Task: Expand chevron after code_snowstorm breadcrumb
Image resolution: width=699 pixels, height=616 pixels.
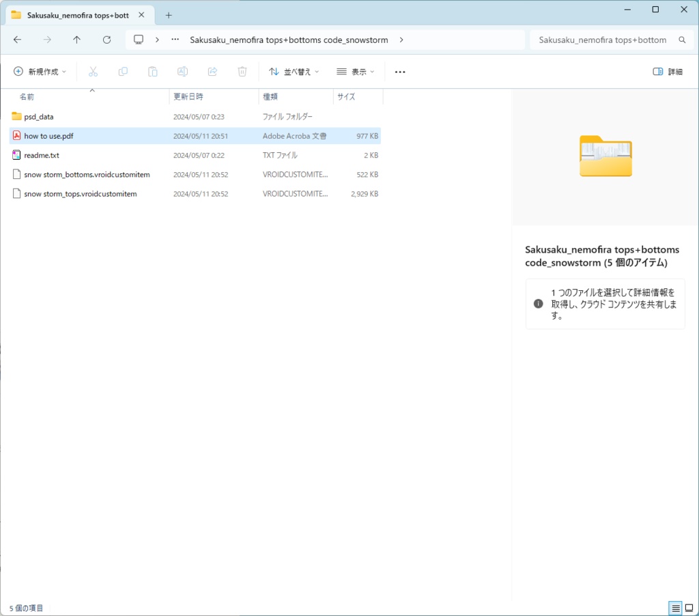Action: tap(401, 40)
